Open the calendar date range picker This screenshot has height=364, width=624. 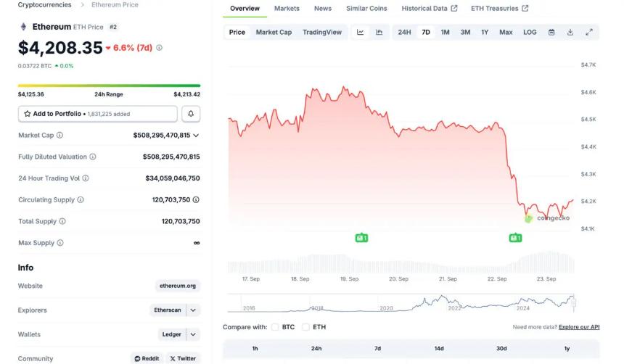click(x=551, y=32)
